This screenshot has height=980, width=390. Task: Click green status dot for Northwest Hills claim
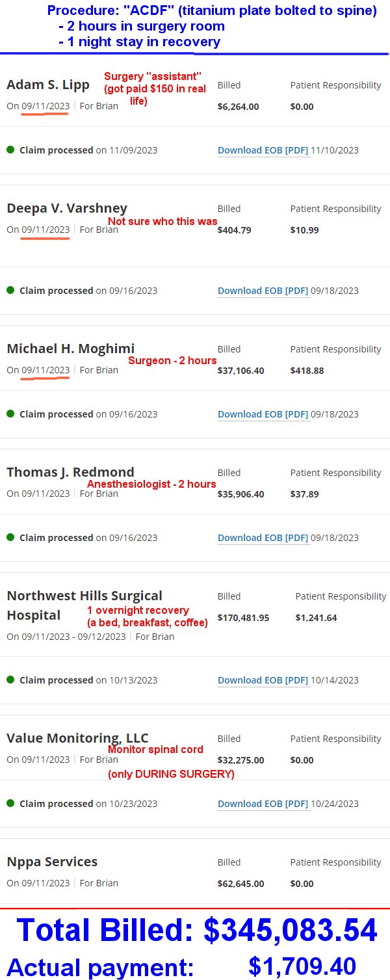click(x=10, y=680)
